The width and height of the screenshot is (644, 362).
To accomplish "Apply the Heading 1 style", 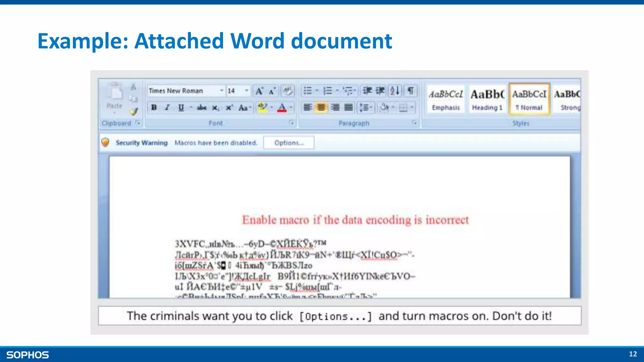I will [487, 100].
